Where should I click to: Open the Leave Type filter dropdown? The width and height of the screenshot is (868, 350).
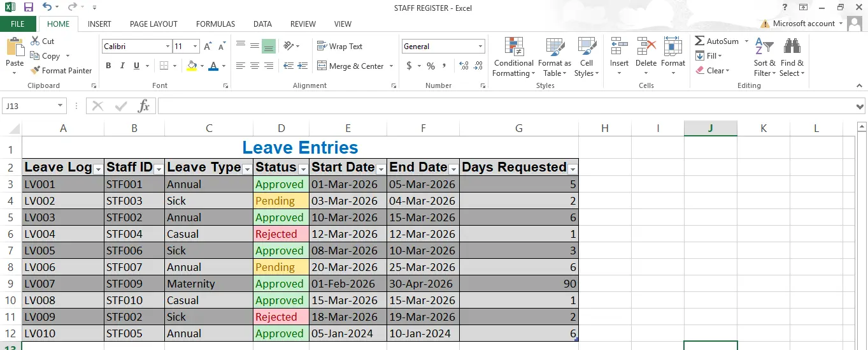[247, 169]
